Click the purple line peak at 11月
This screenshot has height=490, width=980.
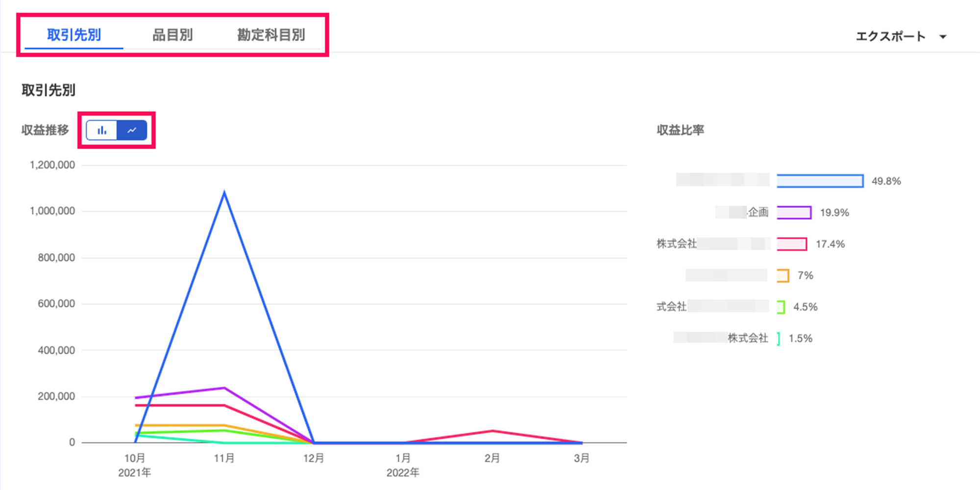224,388
